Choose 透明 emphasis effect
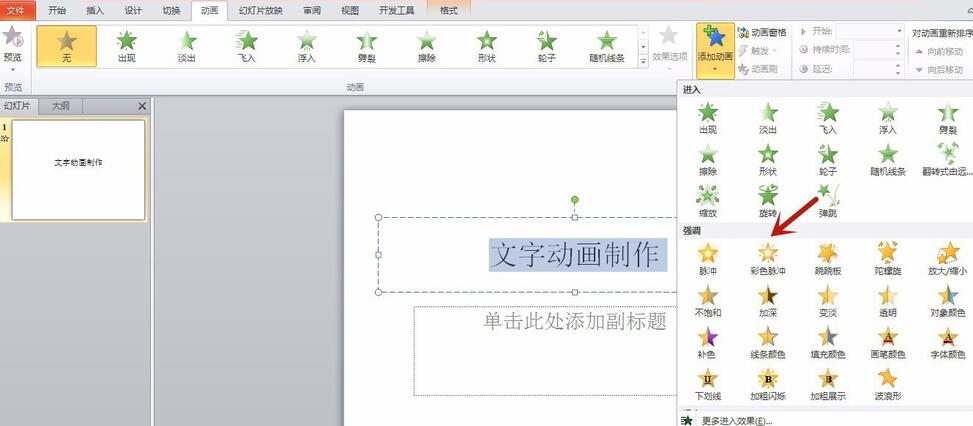Viewport: 973px width, 426px height. coord(888,301)
